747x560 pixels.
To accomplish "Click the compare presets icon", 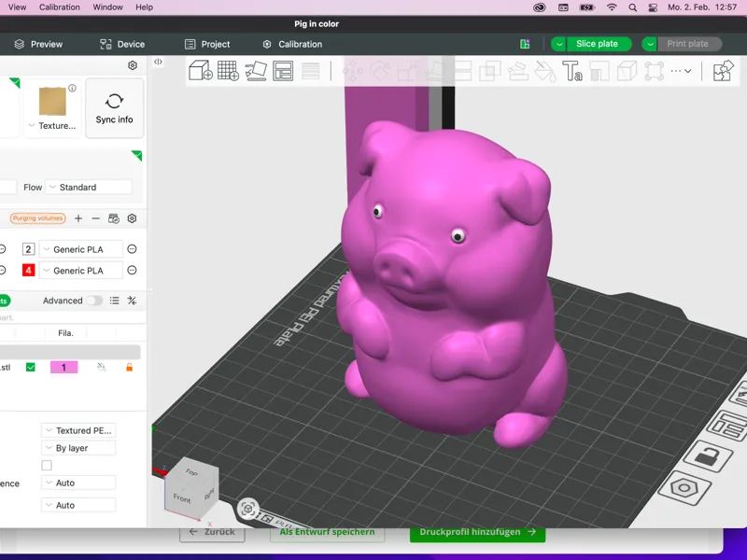I will pyautogui.click(x=132, y=301).
